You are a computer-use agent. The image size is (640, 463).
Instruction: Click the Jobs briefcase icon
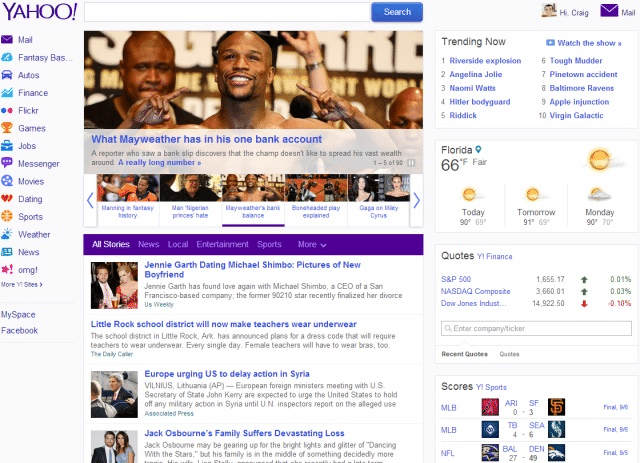[x=7, y=146]
